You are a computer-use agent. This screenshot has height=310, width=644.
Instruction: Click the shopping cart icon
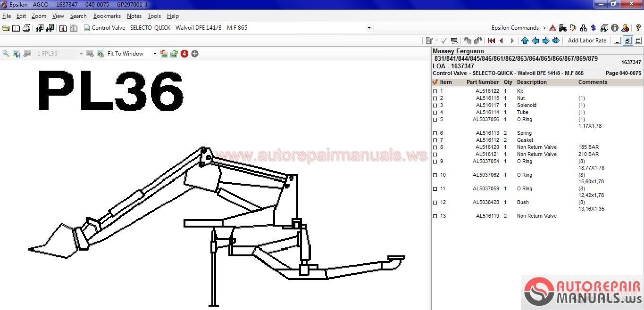pos(454,41)
